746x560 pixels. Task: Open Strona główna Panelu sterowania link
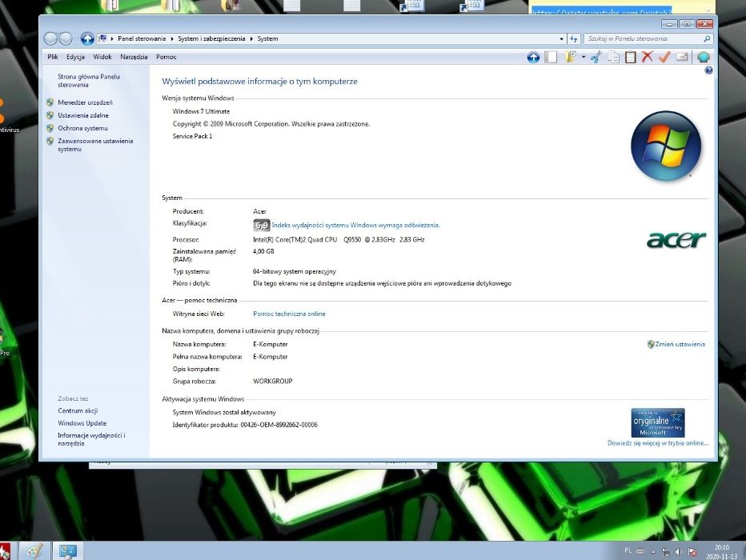89,81
